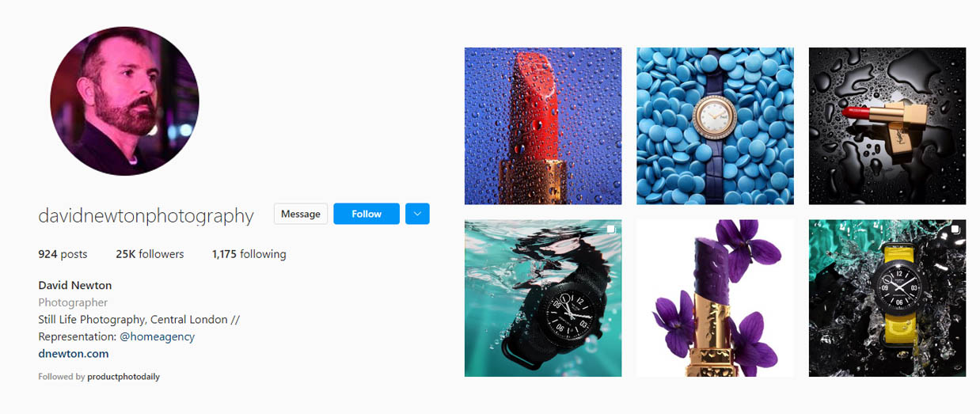Open the yellow strap watch splash post
This screenshot has width=980, height=414.
[x=887, y=298]
